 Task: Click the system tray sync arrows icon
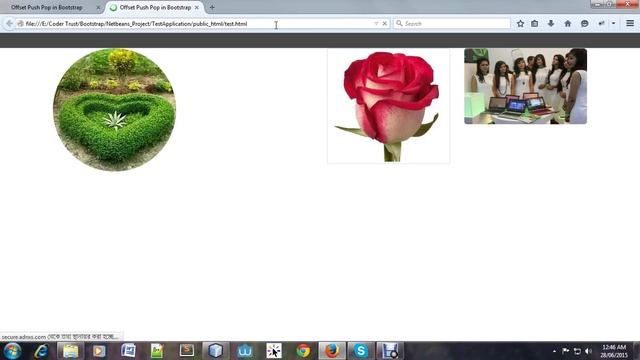(x=577, y=351)
